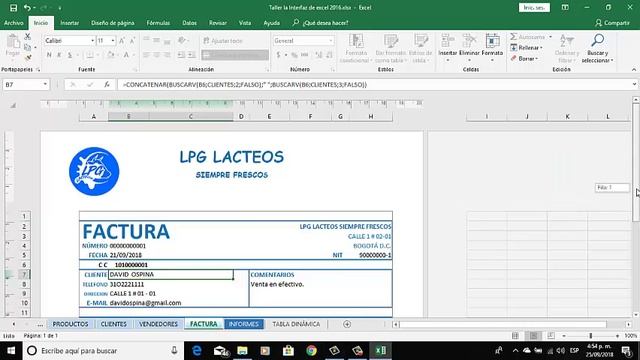640x360 pixels.
Task: Click the Autosuma sigma icon
Action: click(x=513, y=37)
